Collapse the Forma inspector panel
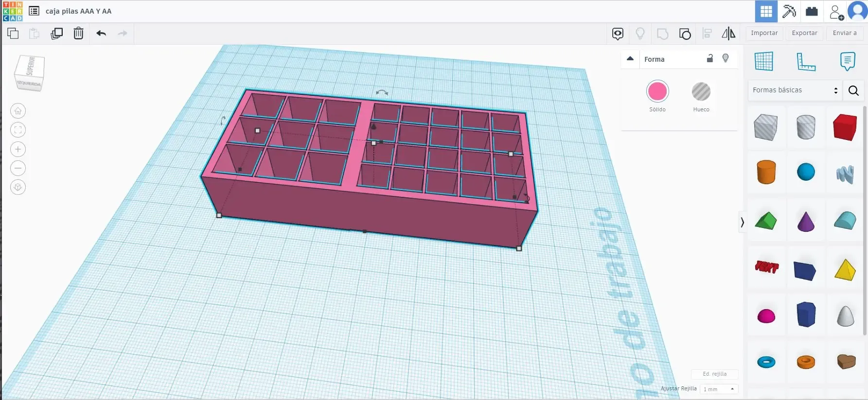The width and height of the screenshot is (868, 400). tap(630, 59)
